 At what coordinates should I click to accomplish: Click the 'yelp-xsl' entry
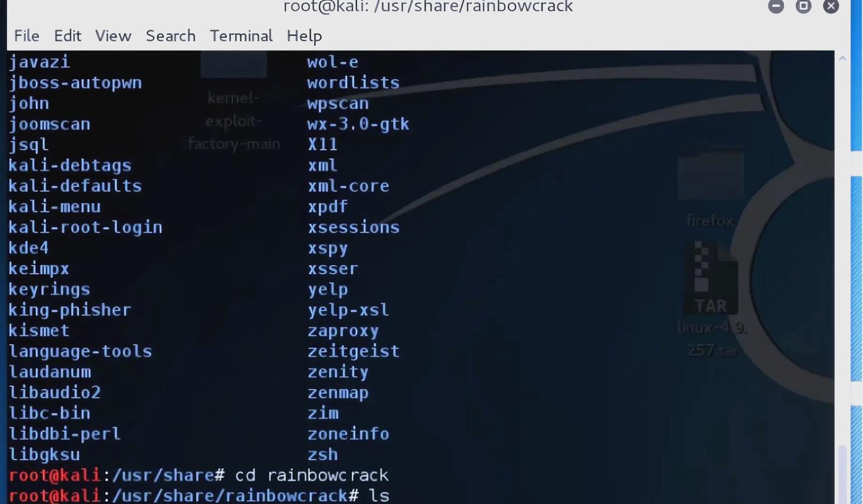[x=348, y=310]
